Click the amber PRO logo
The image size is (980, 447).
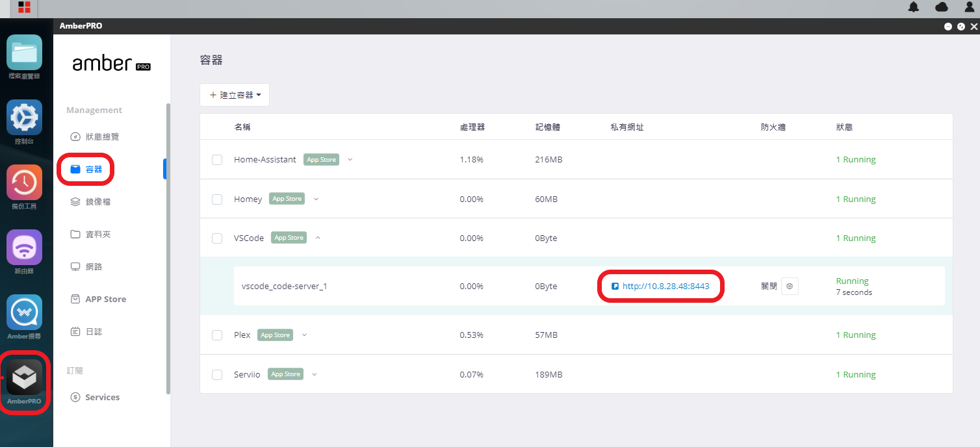click(x=111, y=63)
